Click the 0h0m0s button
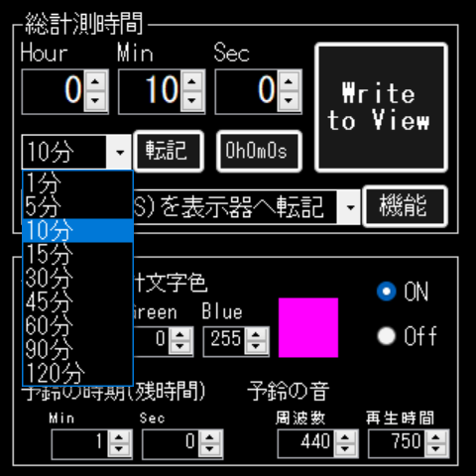The image size is (476, 476). click(x=259, y=152)
